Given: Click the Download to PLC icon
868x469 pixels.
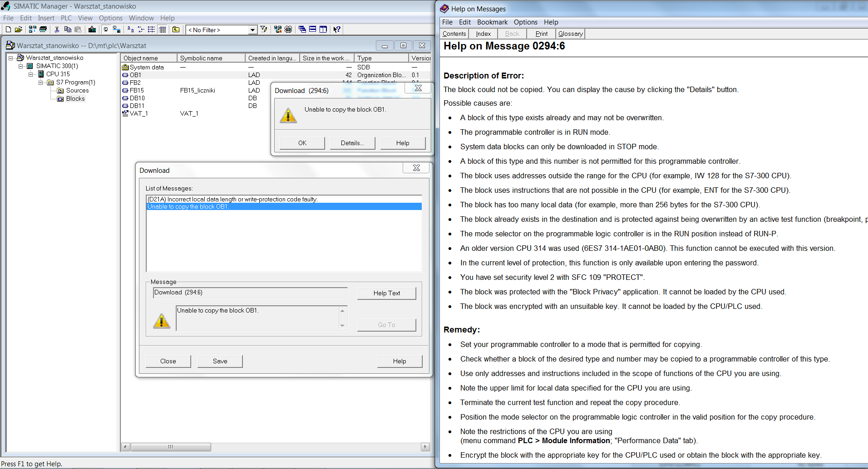Looking at the screenshot, I should coord(92,29).
